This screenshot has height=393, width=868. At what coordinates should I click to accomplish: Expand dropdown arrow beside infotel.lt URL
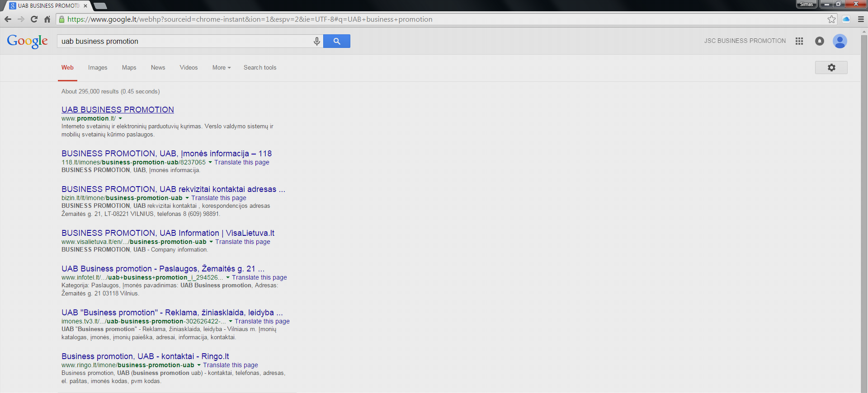point(228,277)
